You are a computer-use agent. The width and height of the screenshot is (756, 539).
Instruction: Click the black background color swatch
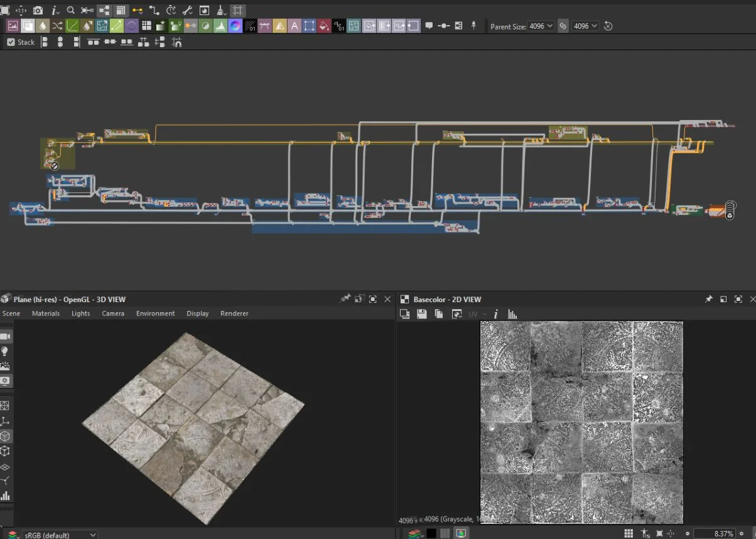431,533
